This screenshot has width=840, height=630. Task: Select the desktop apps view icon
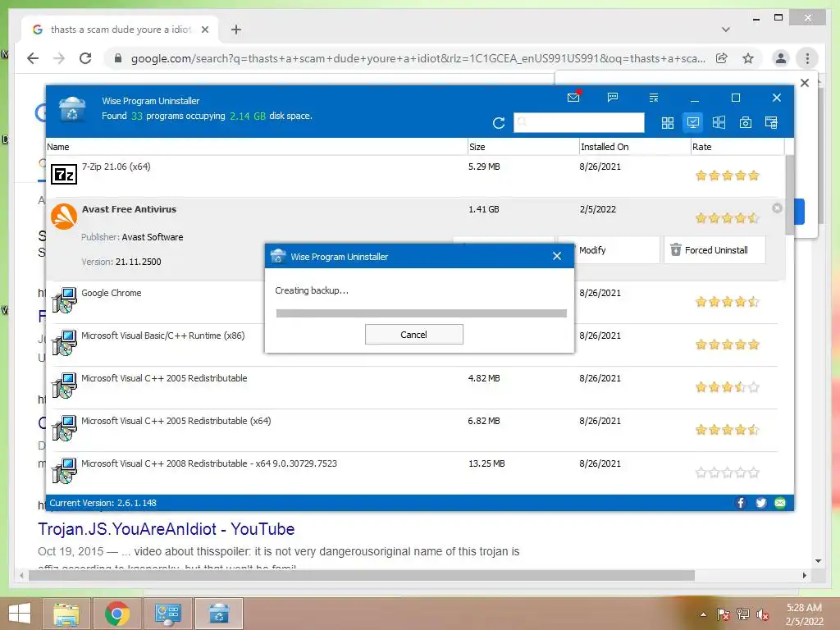tap(693, 123)
